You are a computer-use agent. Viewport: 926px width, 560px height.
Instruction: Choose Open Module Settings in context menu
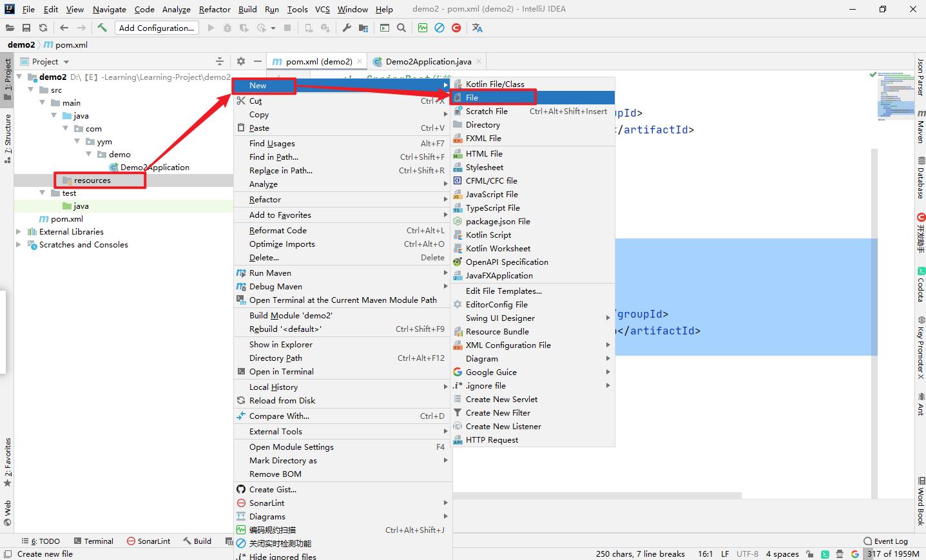pyautogui.click(x=342, y=447)
